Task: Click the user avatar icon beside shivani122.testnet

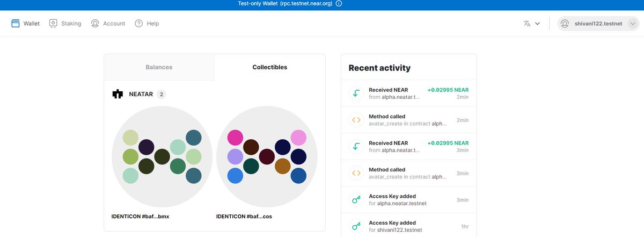Action: click(x=565, y=24)
